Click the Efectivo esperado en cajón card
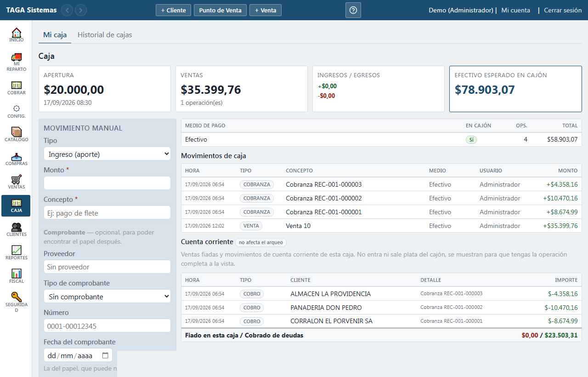588x377 pixels. click(x=515, y=89)
